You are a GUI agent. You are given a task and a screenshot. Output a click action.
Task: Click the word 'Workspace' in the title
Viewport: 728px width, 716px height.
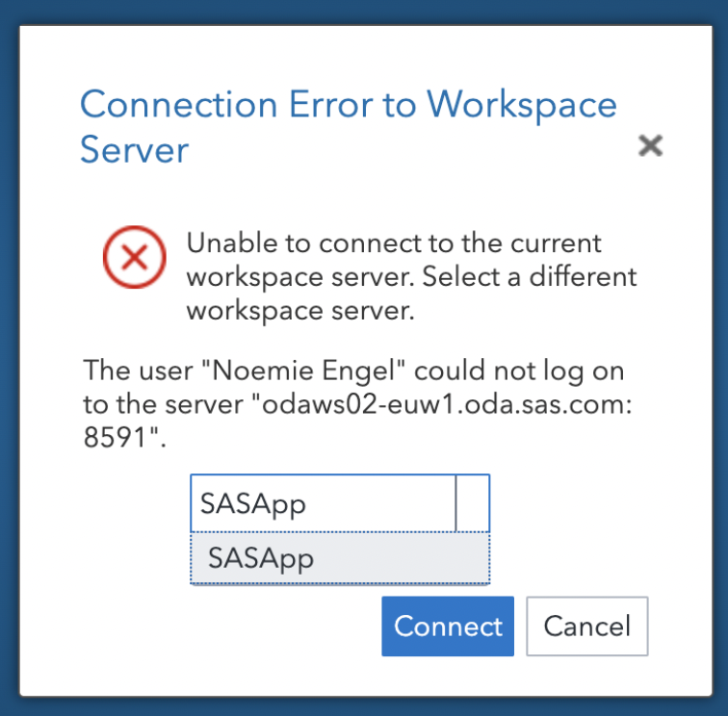pyautogui.click(x=521, y=104)
